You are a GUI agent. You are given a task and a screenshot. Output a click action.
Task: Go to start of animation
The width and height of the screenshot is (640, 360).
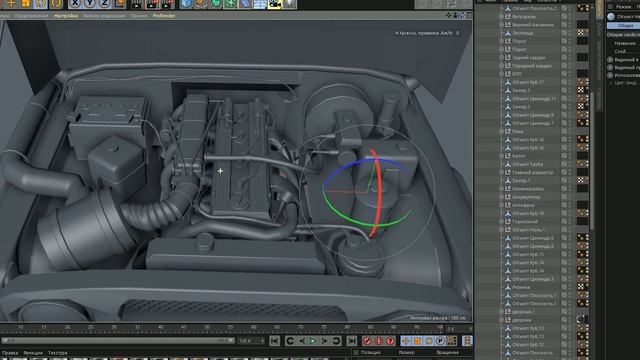pos(275,341)
